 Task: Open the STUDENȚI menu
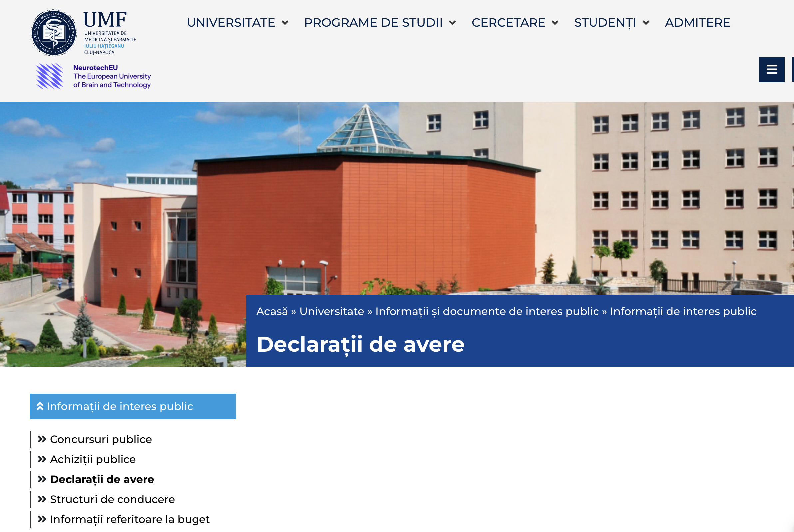point(605,23)
